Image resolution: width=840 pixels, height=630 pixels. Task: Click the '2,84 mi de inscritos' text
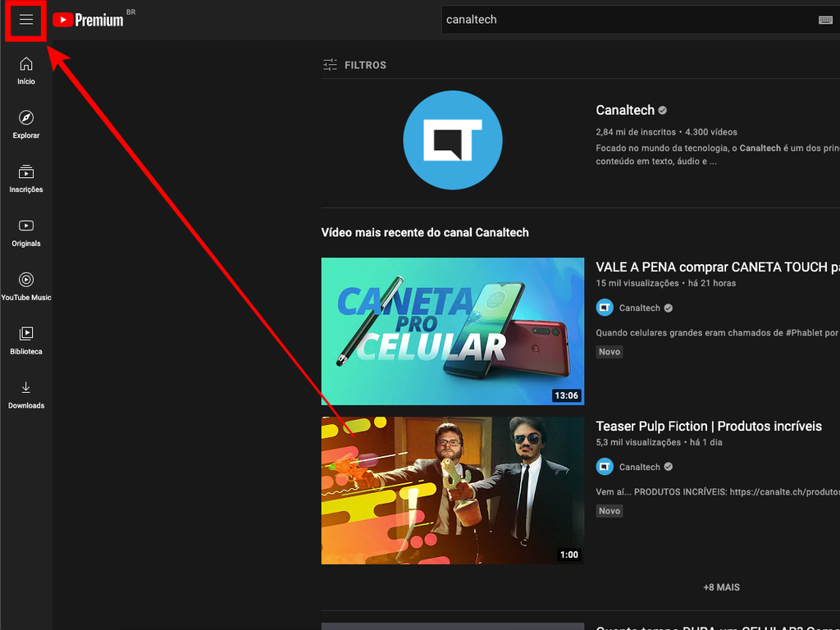click(636, 132)
